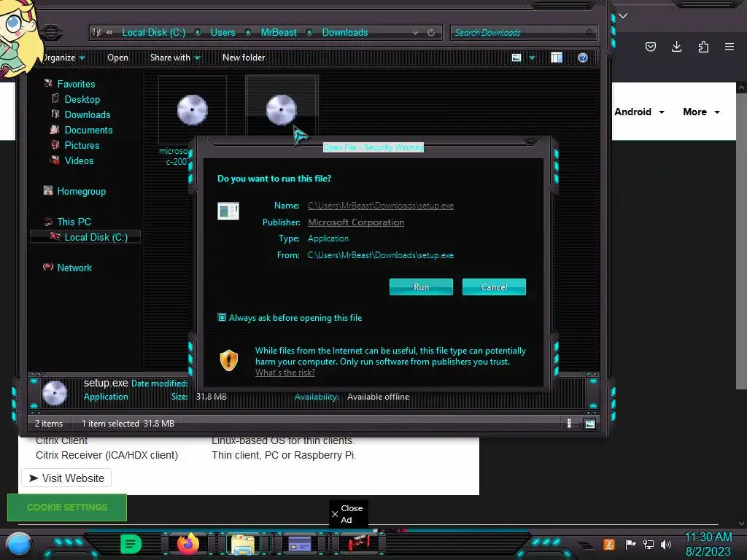Open Firefox save to Pocket icon

[650, 47]
